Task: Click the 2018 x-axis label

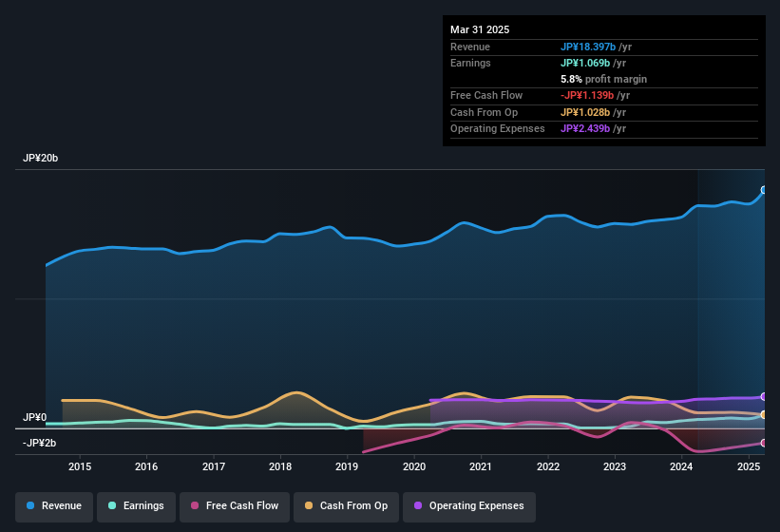Action: coord(280,466)
